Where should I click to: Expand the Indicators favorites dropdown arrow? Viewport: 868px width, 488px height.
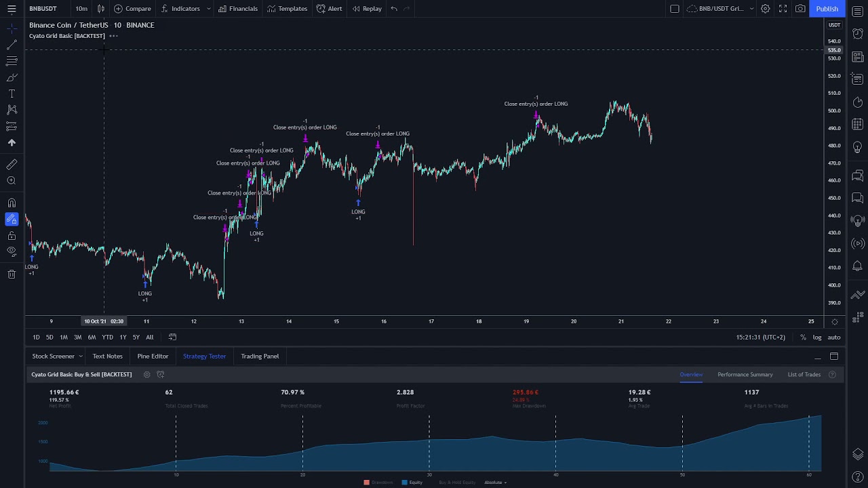208,9
